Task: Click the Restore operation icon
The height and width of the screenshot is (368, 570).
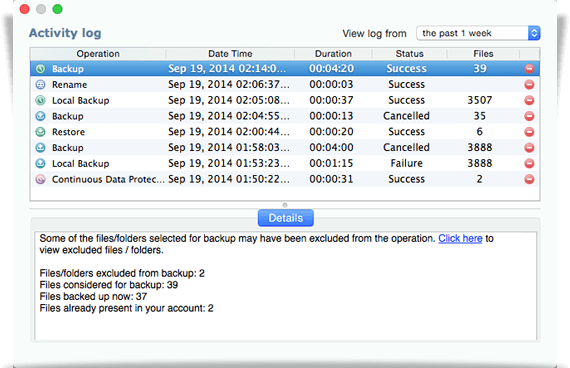Action: pos(40,132)
